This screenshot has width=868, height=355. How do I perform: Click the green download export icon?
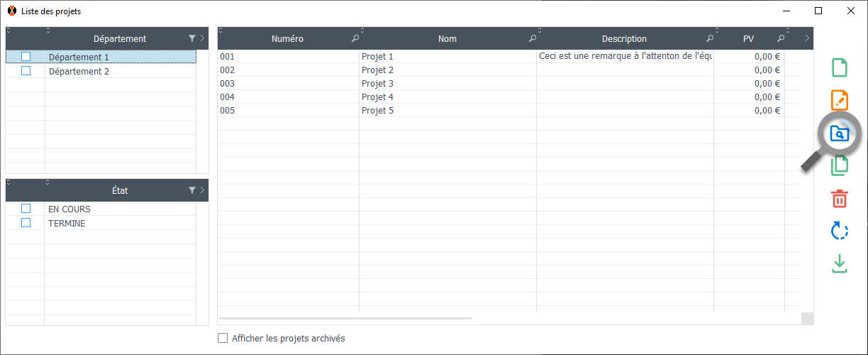[x=839, y=263]
